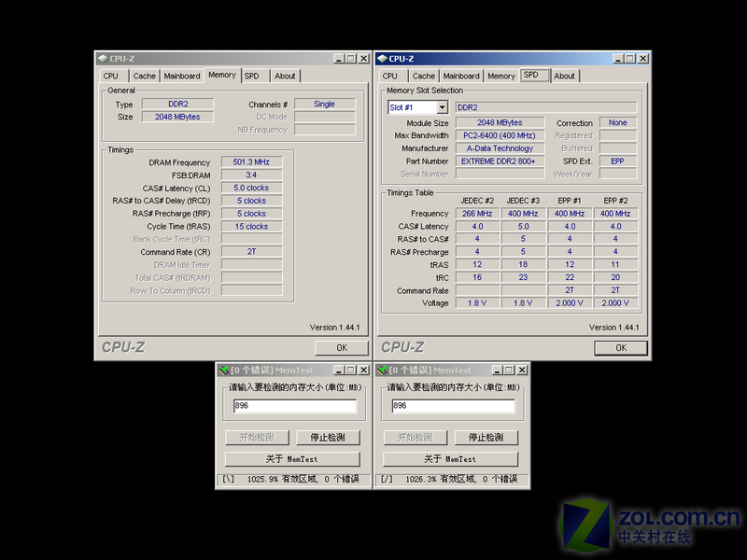This screenshot has height=560, width=747.
Task: Click the FSB:DRAM ratio value 3:4
Action: [251, 175]
